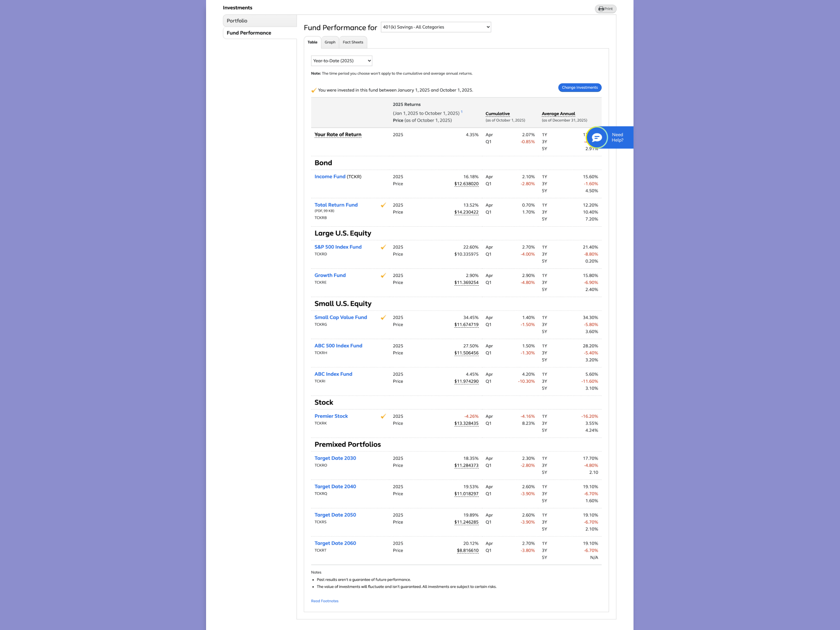The image size is (840, 630).
Task: Click ABC 500 Index price $11.506456
Action: point(466,353)
